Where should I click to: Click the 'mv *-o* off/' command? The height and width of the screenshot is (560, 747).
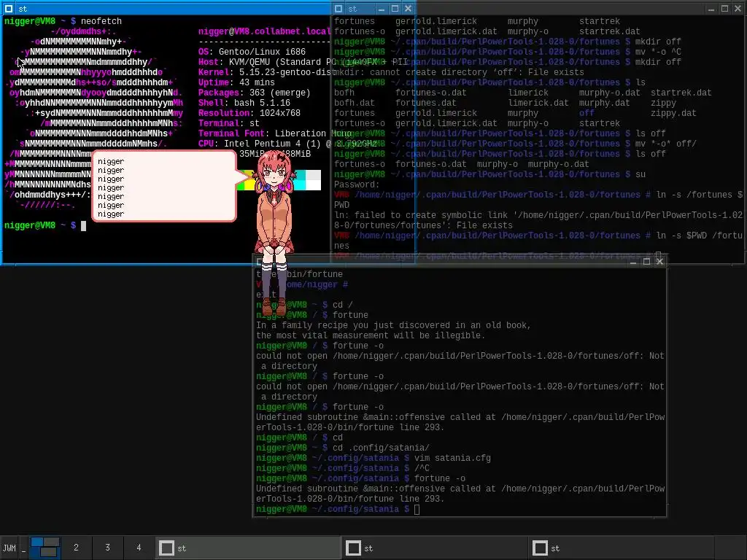coord(666,144)
